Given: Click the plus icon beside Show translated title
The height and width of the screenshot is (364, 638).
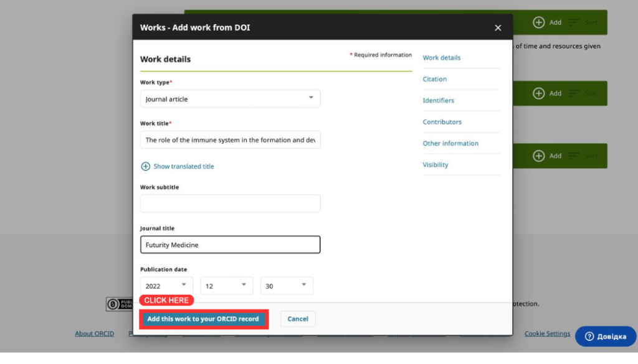Looking at the screenshot, I should 145,166.
